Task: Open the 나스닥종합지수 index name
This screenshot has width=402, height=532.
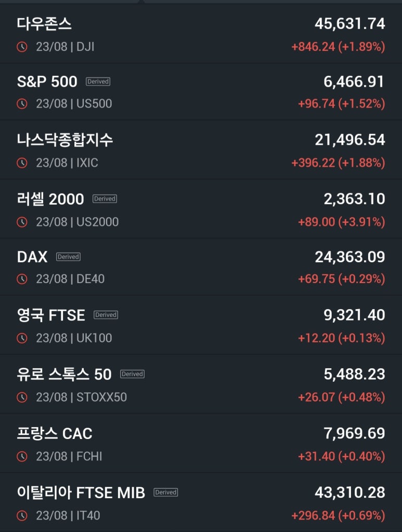Action: point(65,140)
